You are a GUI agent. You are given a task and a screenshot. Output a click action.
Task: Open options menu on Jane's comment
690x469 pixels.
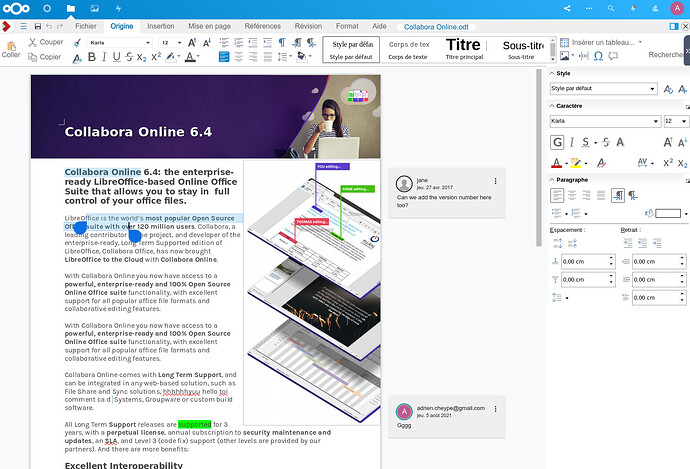click(x=495, y=181)
